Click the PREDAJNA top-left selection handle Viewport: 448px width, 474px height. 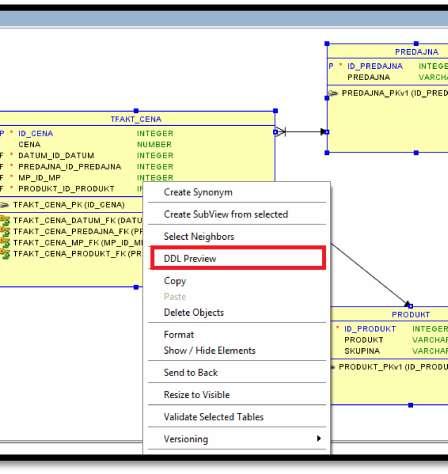tap(327, 44)
